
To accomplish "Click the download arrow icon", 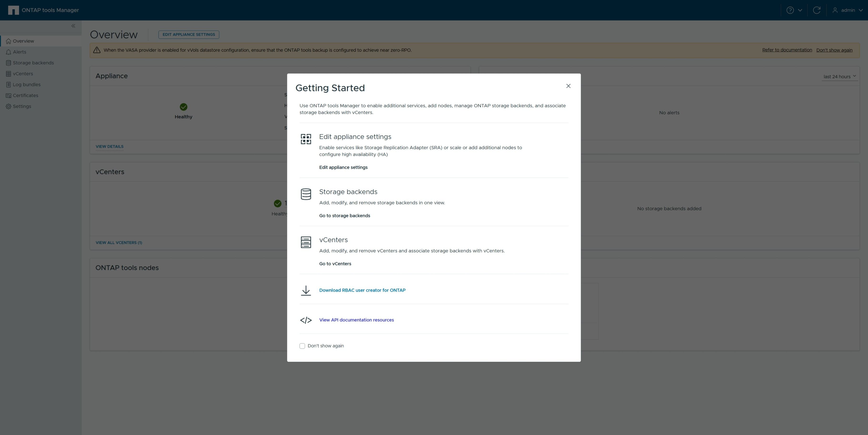I will coord(306,290).
